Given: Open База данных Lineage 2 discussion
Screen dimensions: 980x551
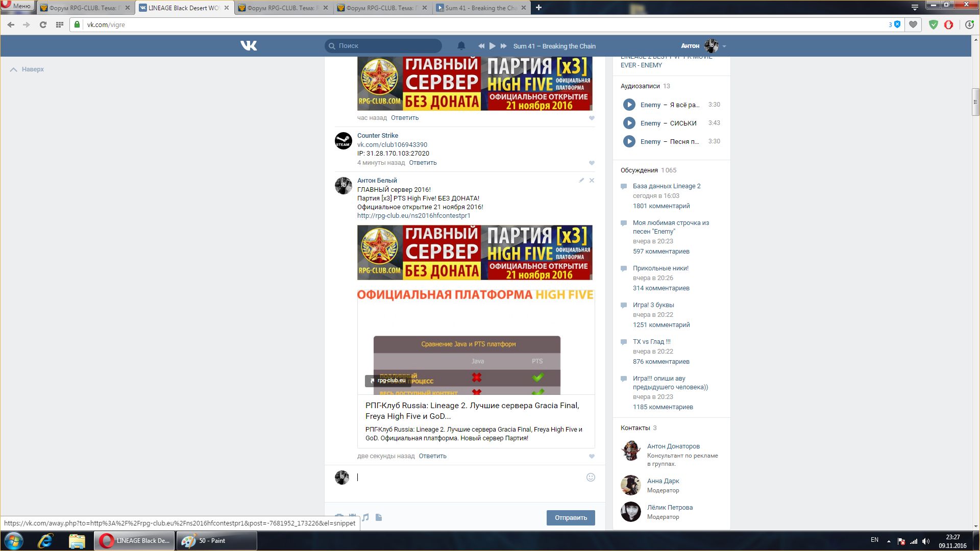Looking at the screenshot, I should pyautogui.click(x=667, y=186).
